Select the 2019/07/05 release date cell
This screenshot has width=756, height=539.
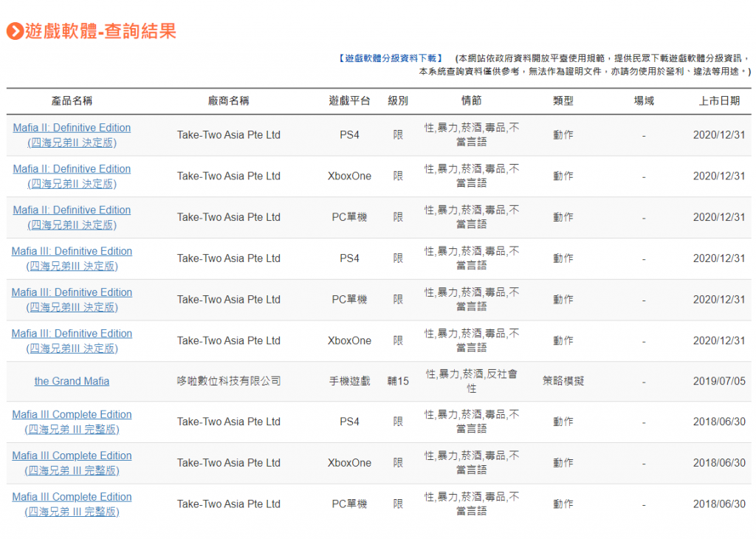719,381
